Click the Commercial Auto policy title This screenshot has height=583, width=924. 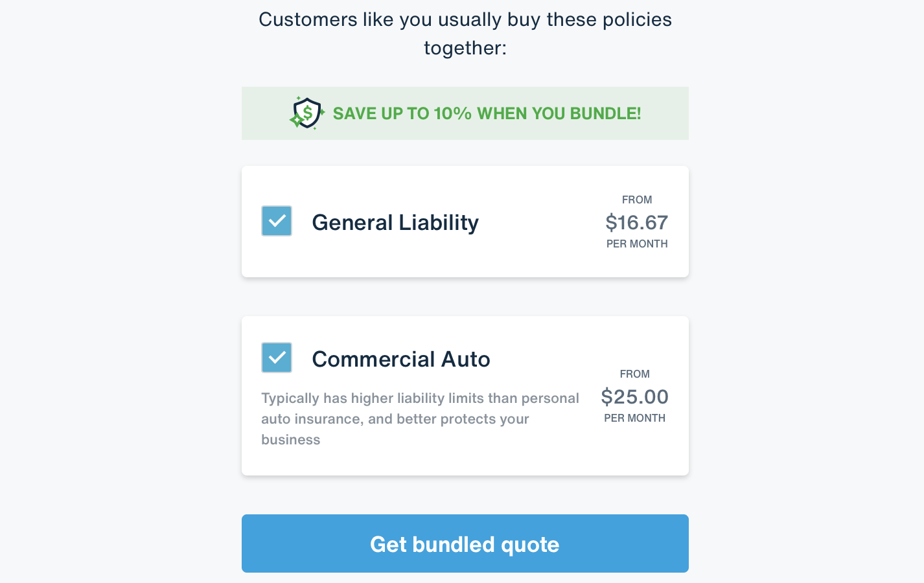[x=401, y=360]
